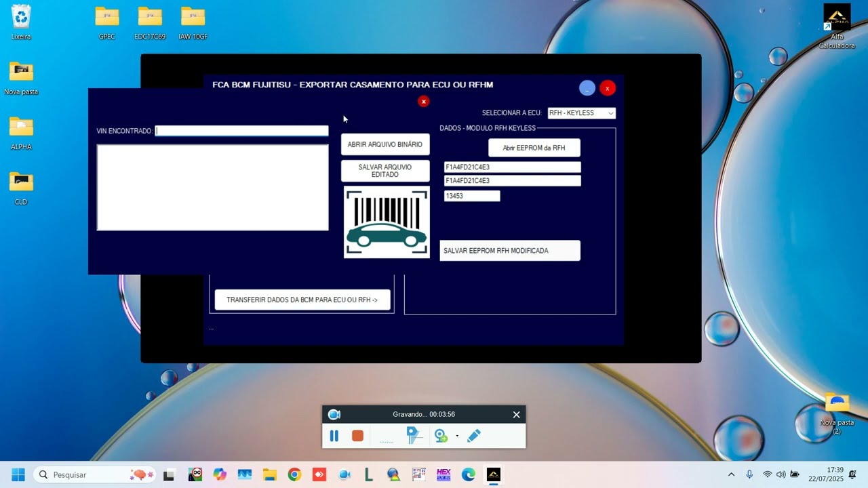Open the CLD desktop folder
Screen dimensions: 868x488
coord(21,188)
